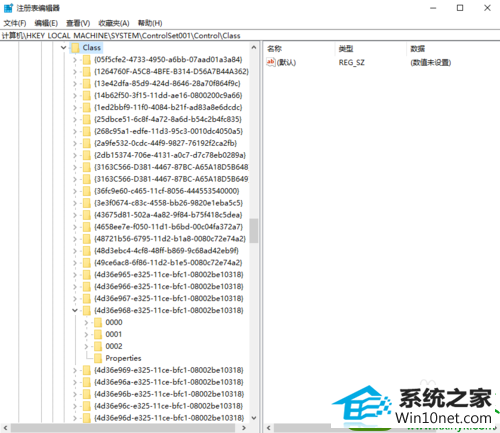Click the Properties subkey folder icon
The width and height of the screenshot is (500, 433).
(x=98, y=358)
